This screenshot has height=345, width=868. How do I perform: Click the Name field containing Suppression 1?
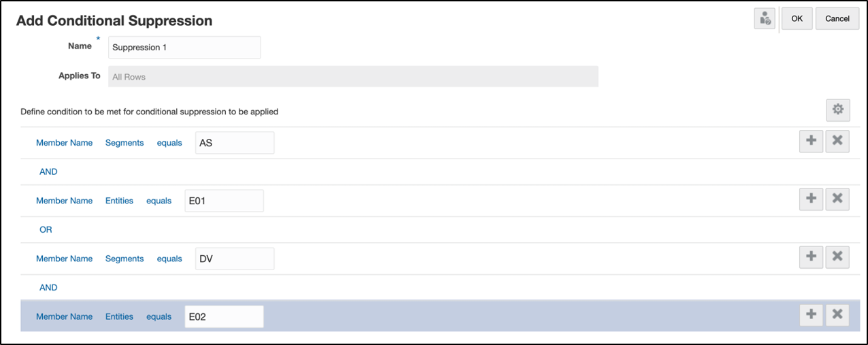point(184,48)
